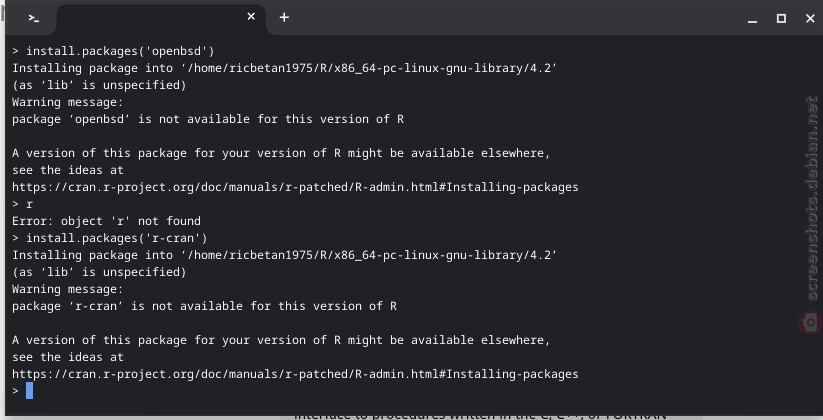This screenshot has height=420, width=823.
Task: Close the terminal window
Action: [810, 18]
